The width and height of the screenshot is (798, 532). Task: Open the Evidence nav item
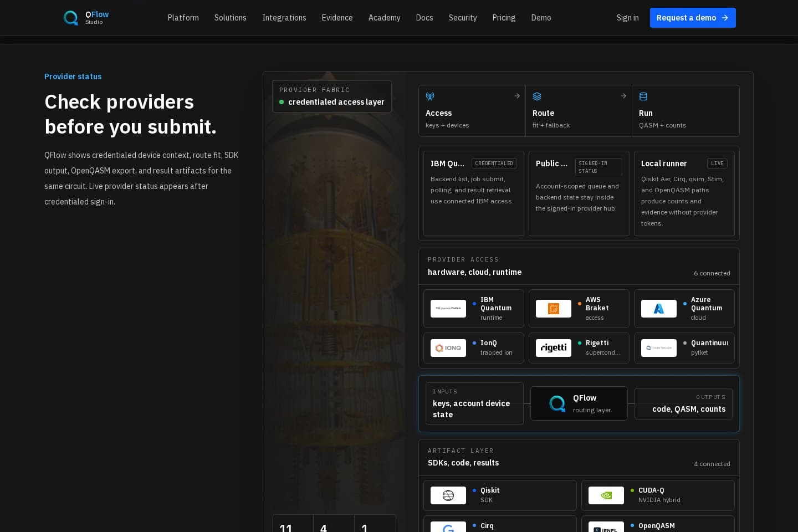click(337, 18)
